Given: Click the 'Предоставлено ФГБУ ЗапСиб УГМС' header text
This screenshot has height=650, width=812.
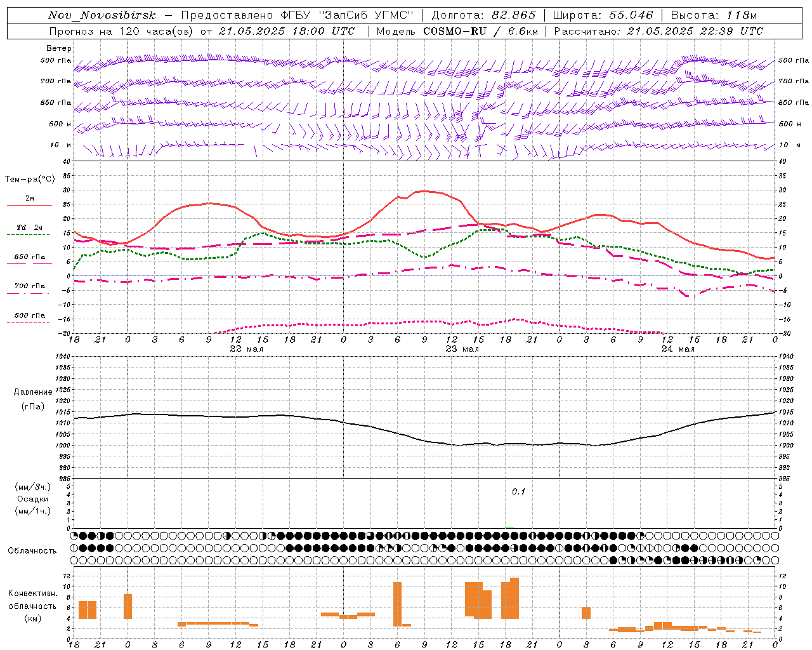Looking at the screenshot, I should pos(298,15).
